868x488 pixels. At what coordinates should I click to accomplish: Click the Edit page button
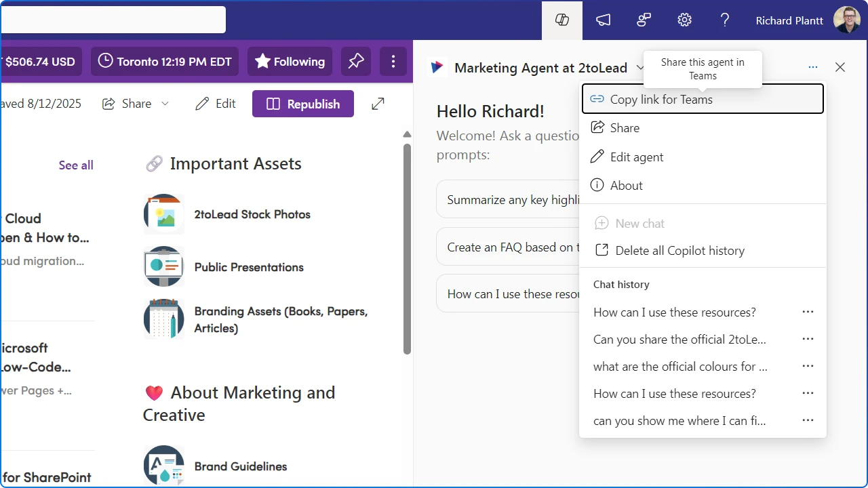[216, 104]
